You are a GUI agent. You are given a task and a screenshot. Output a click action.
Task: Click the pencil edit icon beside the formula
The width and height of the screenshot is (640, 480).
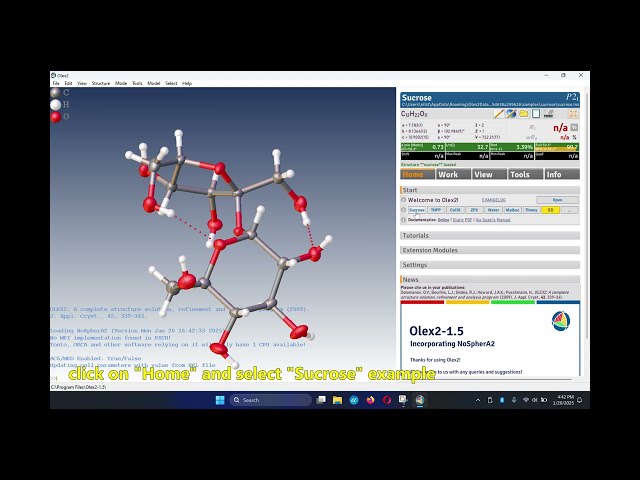[498, 114]
